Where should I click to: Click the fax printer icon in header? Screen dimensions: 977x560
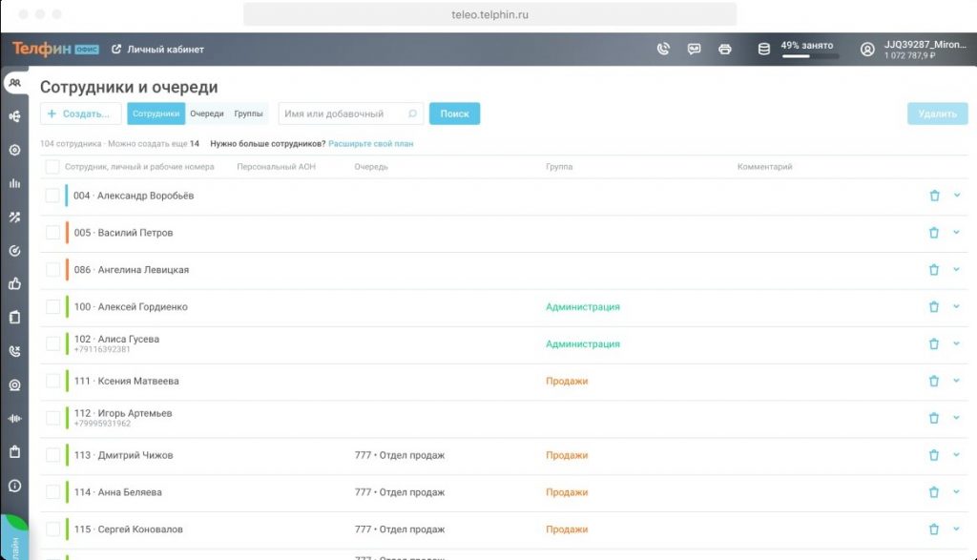pos(725,49)
